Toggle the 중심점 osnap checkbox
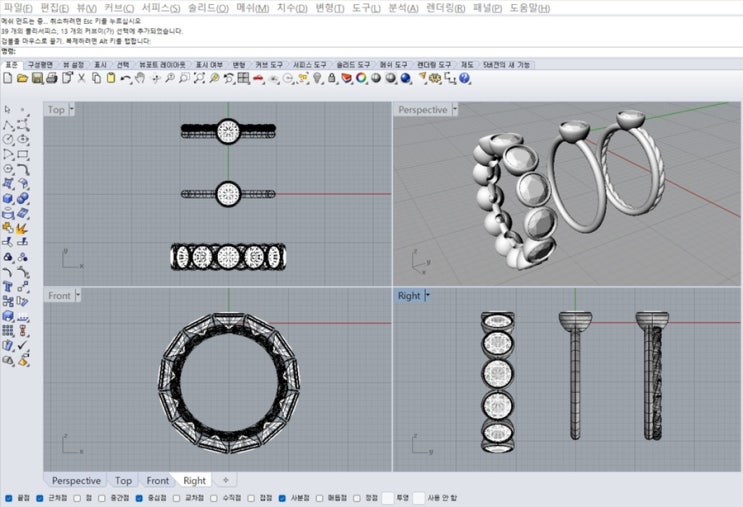Viewport: 743px width, 507px height. tap(139, 498)
